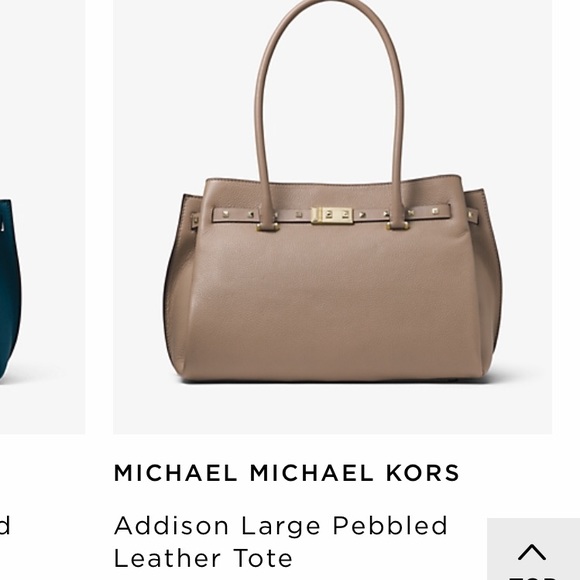
Task: Click the MICHAEL MICHAEL KORS brand label
Action: [x=287, y=473]
